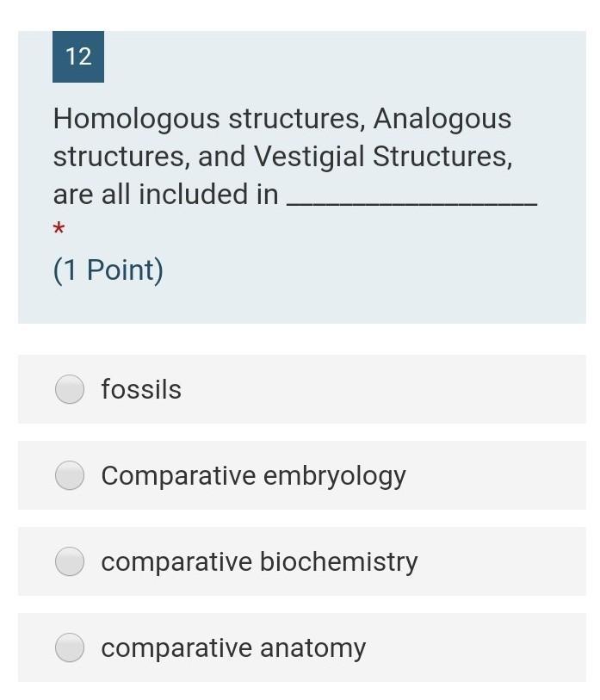Click the "fossils" answer label text

(141, 389)
